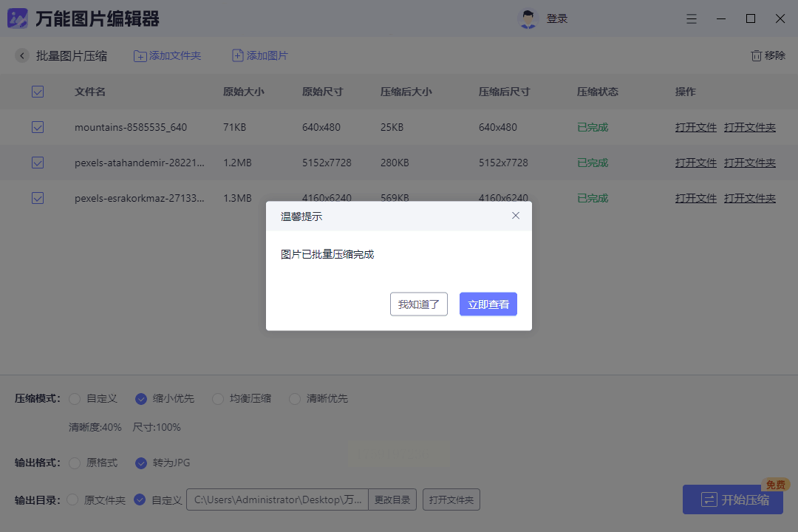Screen dimensions: 798x532
Task: Select the 均衡压缩 compression mode
Action: (218, 399)
